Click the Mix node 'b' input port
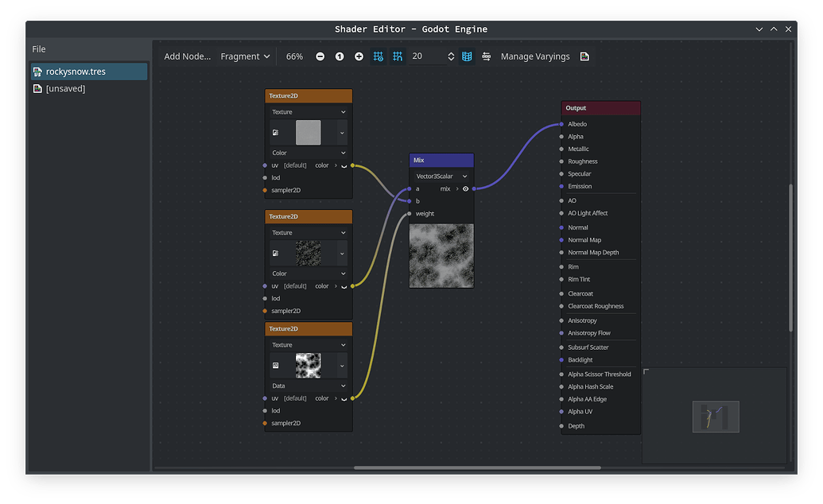Viewport: 823px width, 504px height. (410, 201)
